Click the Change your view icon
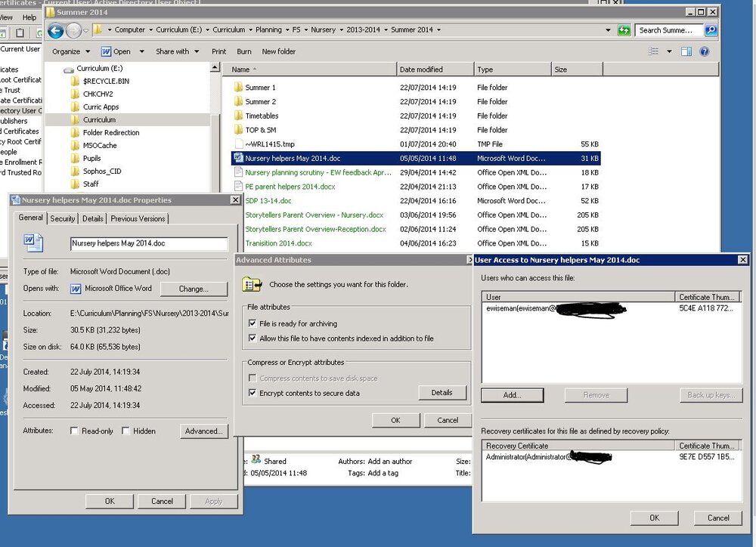The image size is (756, 547). coord(653,51)
